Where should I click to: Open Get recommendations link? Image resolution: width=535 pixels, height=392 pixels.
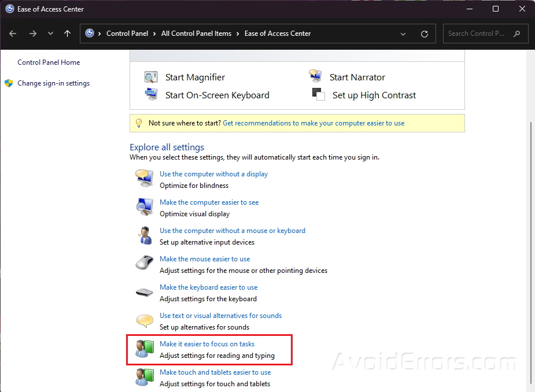[313, 123]
